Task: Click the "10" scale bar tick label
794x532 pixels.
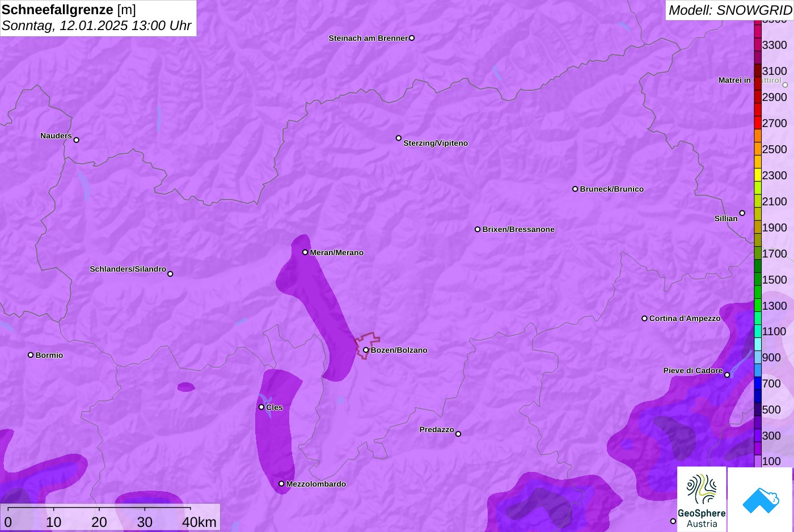Action: pyautogui.click(x=54, y=522)
